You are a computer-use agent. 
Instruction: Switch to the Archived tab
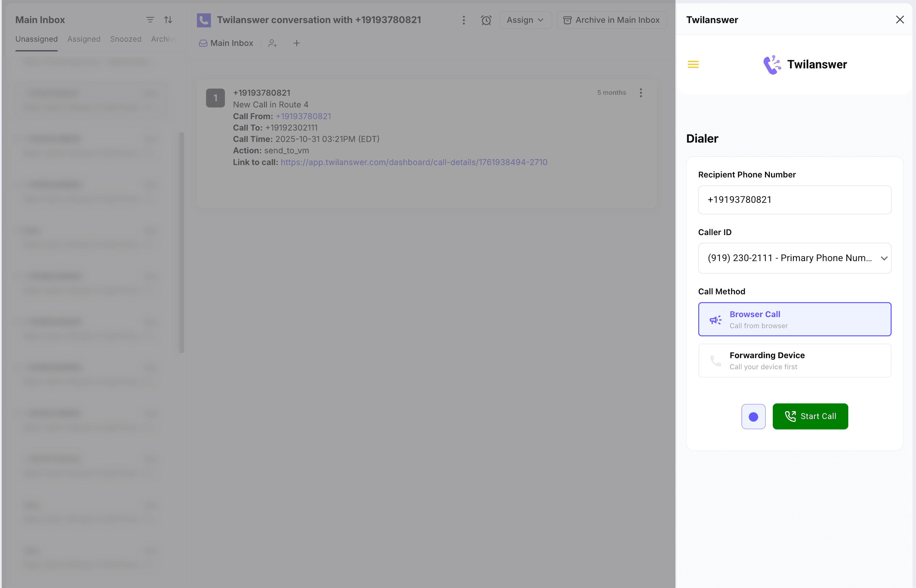tap(163, 39)
